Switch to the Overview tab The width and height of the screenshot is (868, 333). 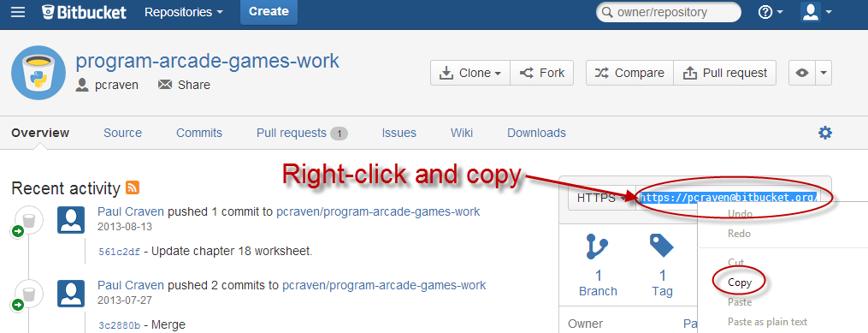click(x=40, y=133)
